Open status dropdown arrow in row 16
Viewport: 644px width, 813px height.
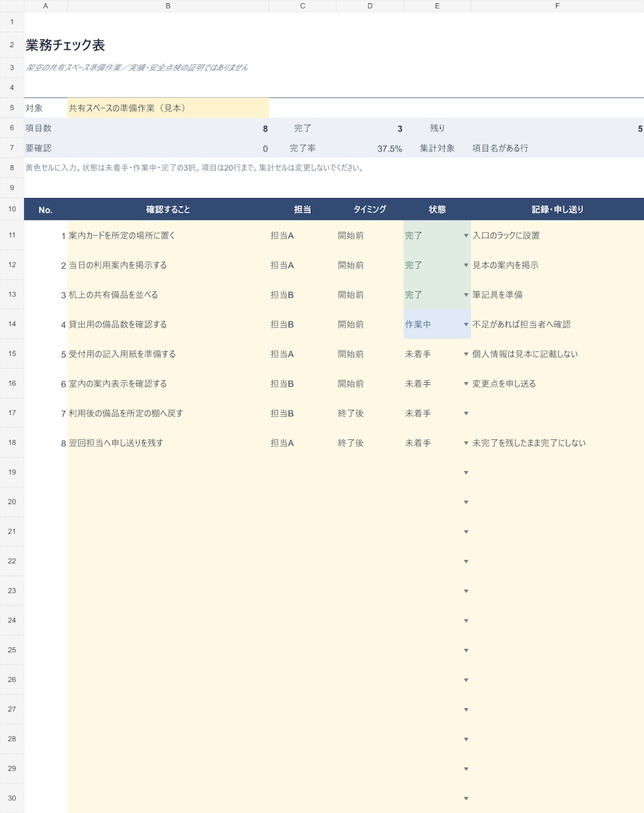click(466, 384)
